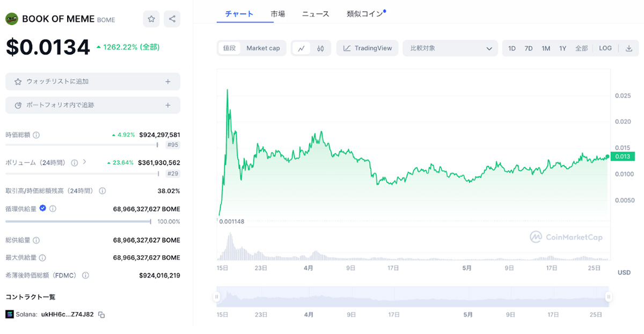Open the 類似コイン tab
This screenshot has width=644, height=334.
click(x=365, y=14)
